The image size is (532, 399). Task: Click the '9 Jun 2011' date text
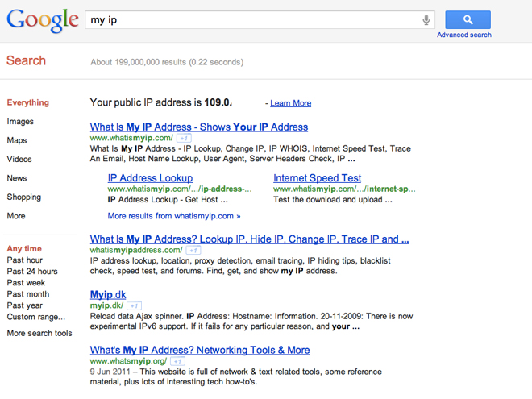click(x=110, y=372)
